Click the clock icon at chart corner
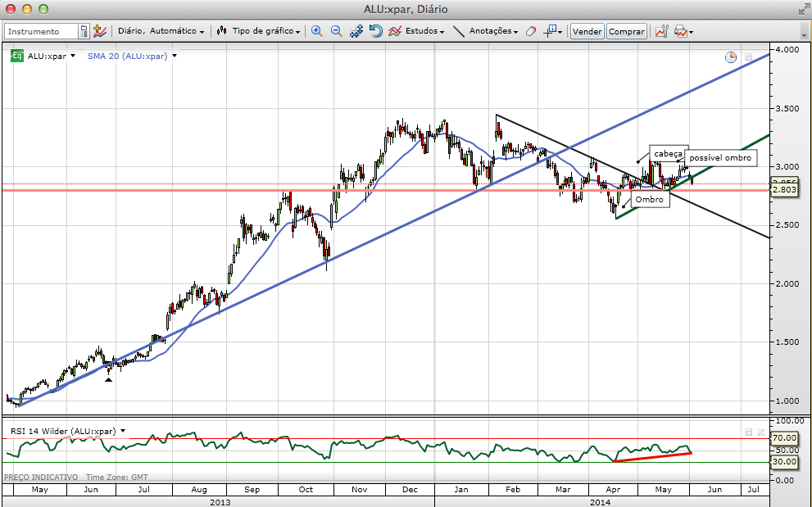Viewport: 812px width, 507px height. tap(731, 57)
